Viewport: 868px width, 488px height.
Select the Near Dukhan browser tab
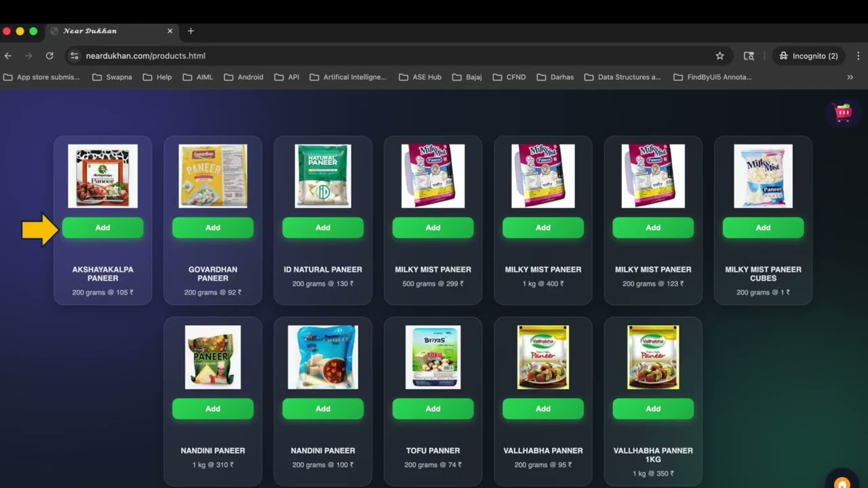pos(112,31)
